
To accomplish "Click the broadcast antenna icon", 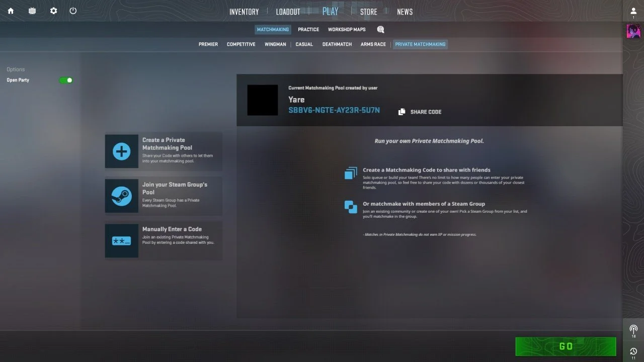I will (x=633, y=329).
